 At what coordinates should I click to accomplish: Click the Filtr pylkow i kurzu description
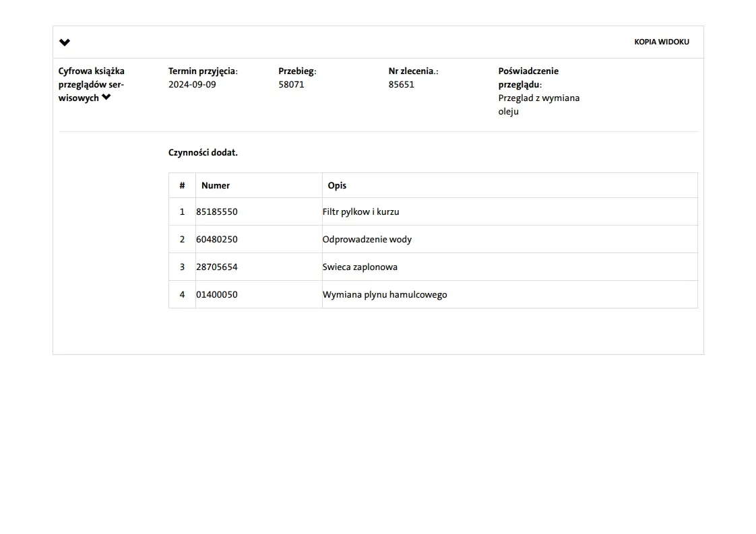pos(360,211)
